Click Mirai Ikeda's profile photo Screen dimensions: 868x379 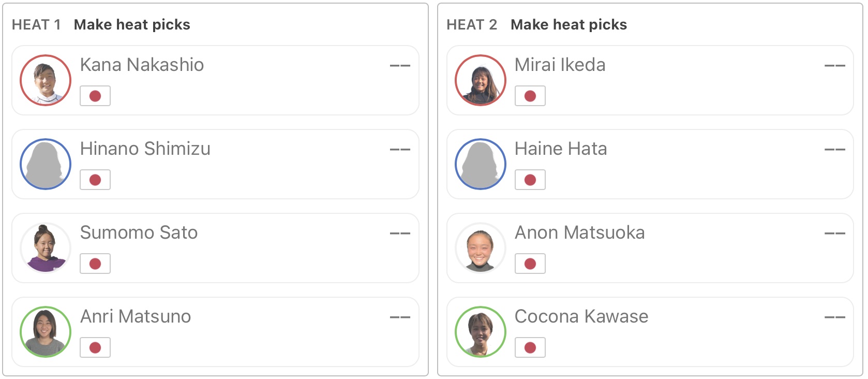click(x=480, y=80)
